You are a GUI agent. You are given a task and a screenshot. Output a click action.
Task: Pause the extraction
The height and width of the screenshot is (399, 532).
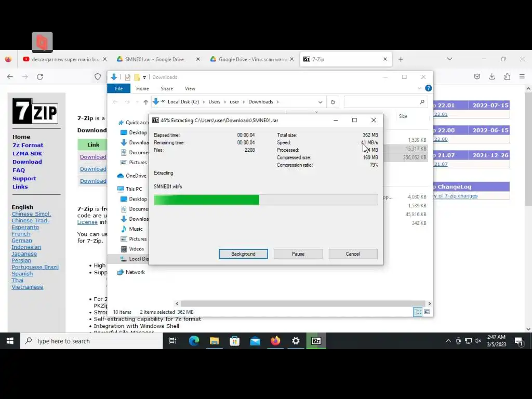click(298, 254)
